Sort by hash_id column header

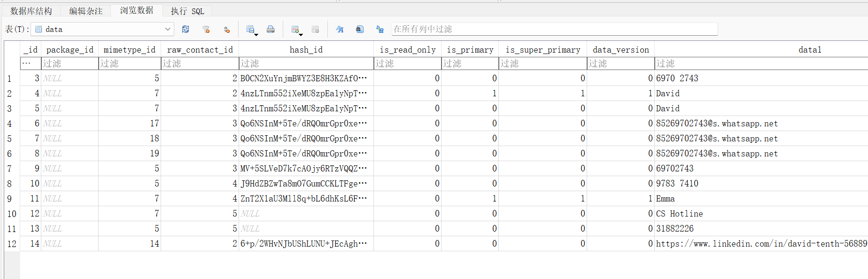coord(306,50)
